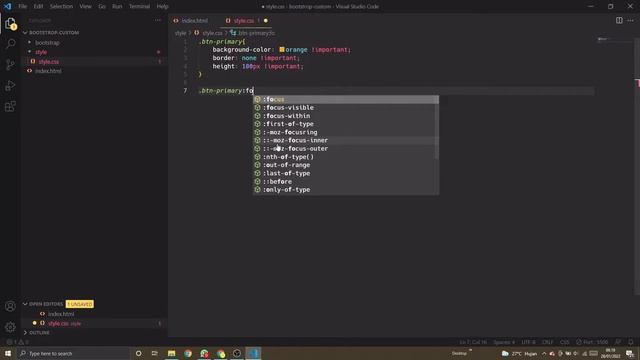Open the Terminal menu

[139, 7]
